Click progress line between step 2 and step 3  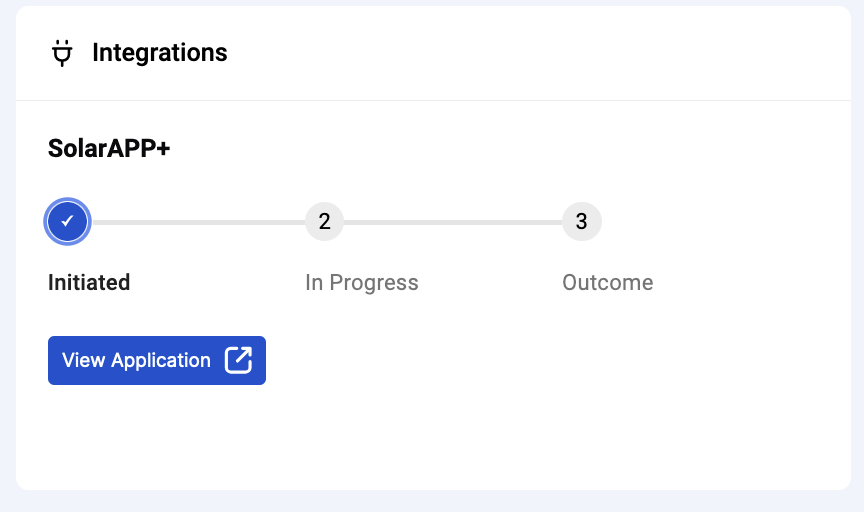(453, 222)
